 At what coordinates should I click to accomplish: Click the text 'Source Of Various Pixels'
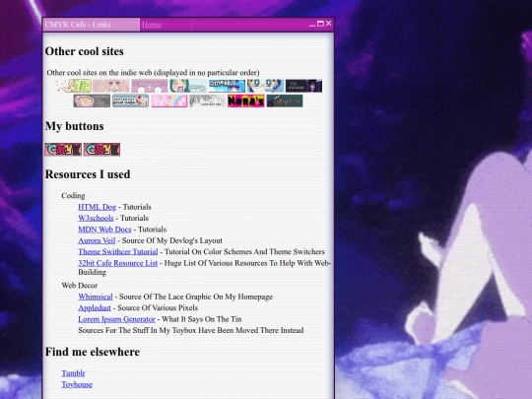[158, 307]
